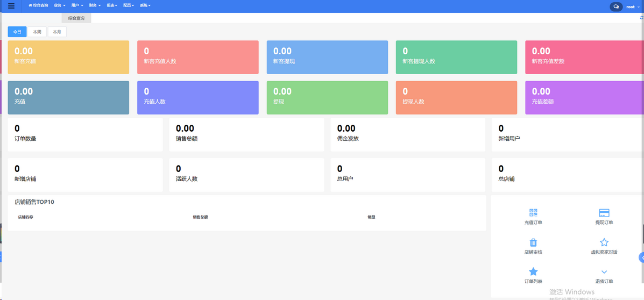Open 店铺审核 trash icon shortcut
644x300 pixels.
pyautogui.click(x=533, y=242)
